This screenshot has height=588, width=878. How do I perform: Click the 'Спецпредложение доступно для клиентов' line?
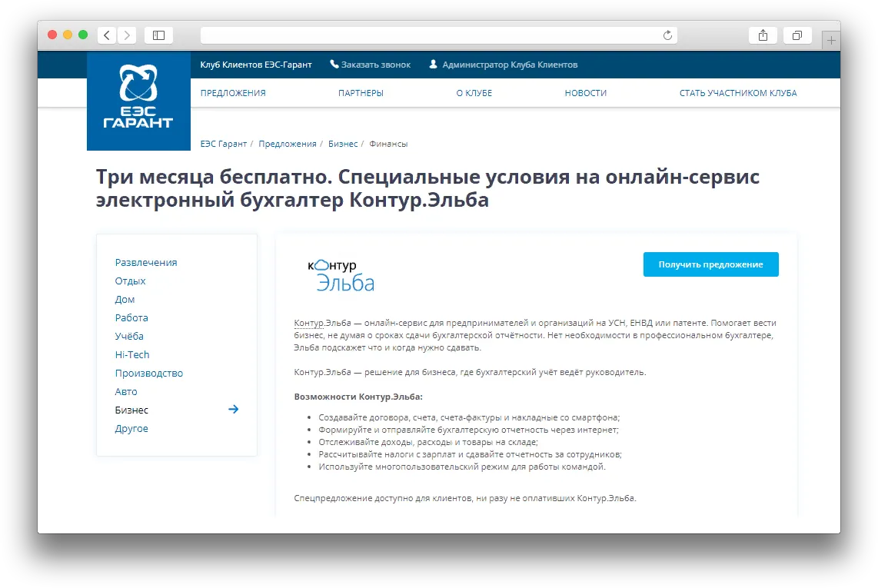[465, 498]
